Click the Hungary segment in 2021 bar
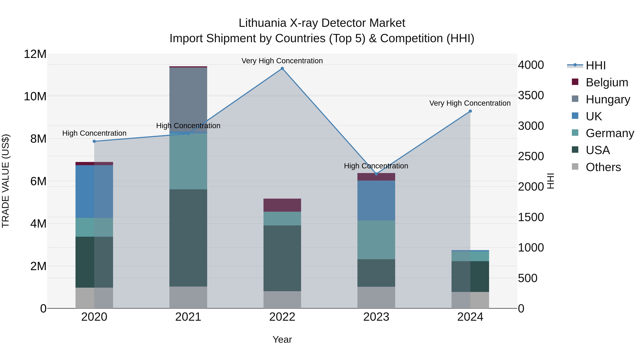The width and height of the screenshot is (644, 362). tap(188, 99)
